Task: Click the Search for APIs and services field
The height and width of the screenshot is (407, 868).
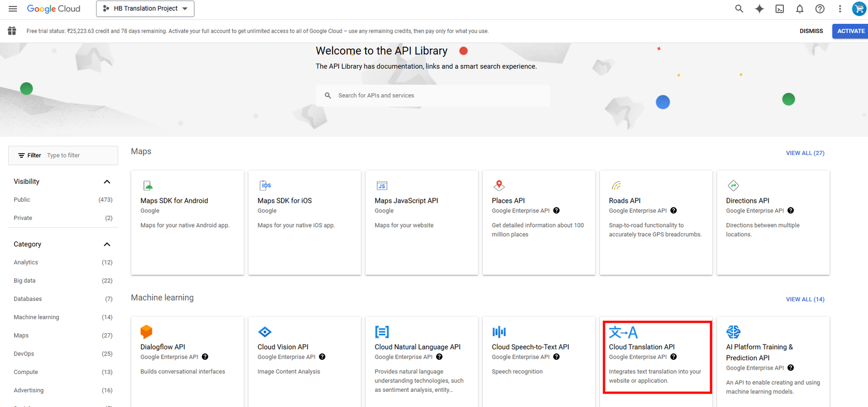Action: pyautogui.click(x=433, y=95)
